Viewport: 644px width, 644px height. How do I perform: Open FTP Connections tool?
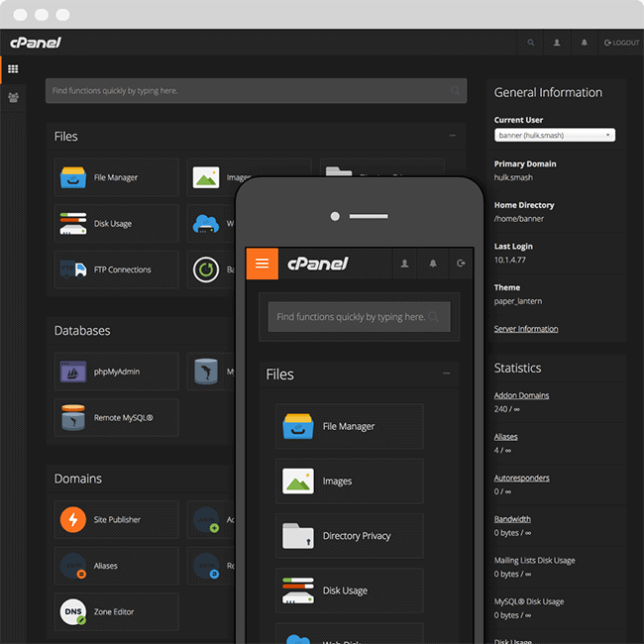(x=116, y=269)
